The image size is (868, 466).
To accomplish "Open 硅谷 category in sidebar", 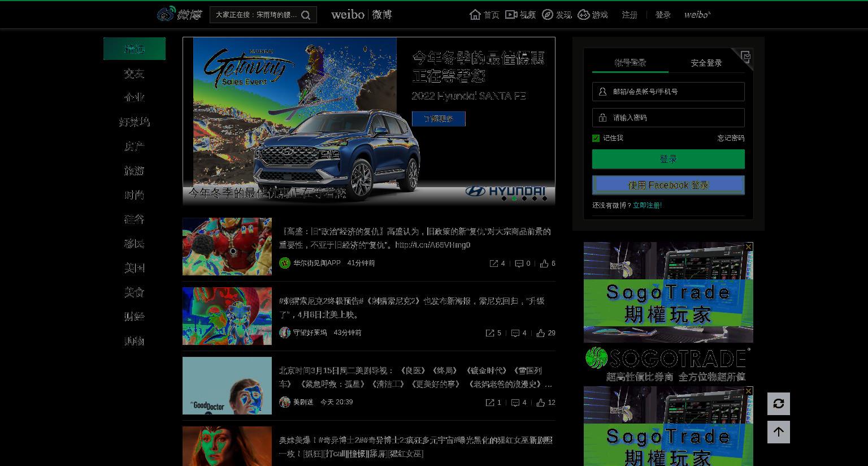I will (134, 219).
